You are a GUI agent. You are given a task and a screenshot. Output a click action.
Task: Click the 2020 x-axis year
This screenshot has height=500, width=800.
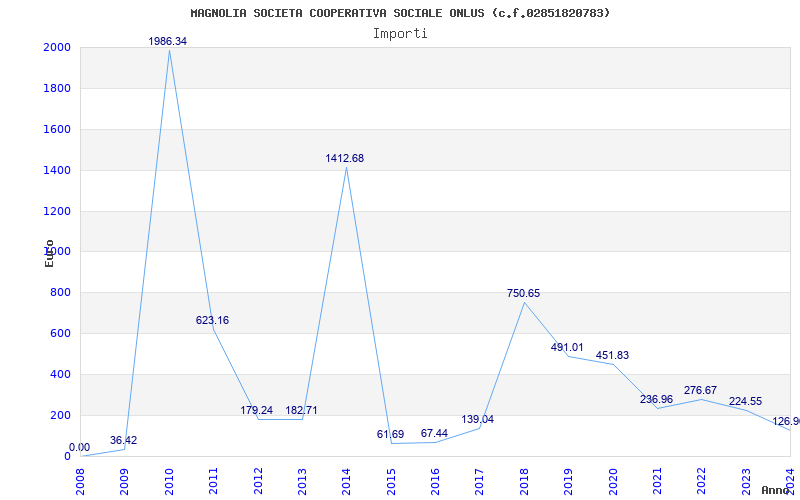(x=613, y=481)
